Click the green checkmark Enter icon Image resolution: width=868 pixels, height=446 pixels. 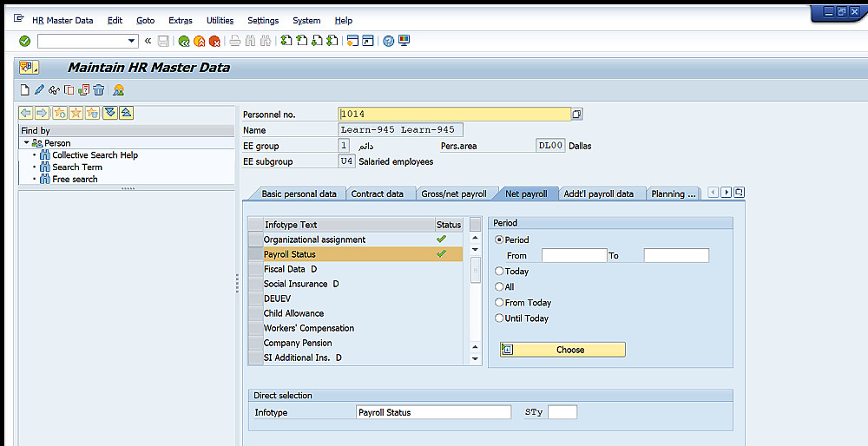pos(24,41)
